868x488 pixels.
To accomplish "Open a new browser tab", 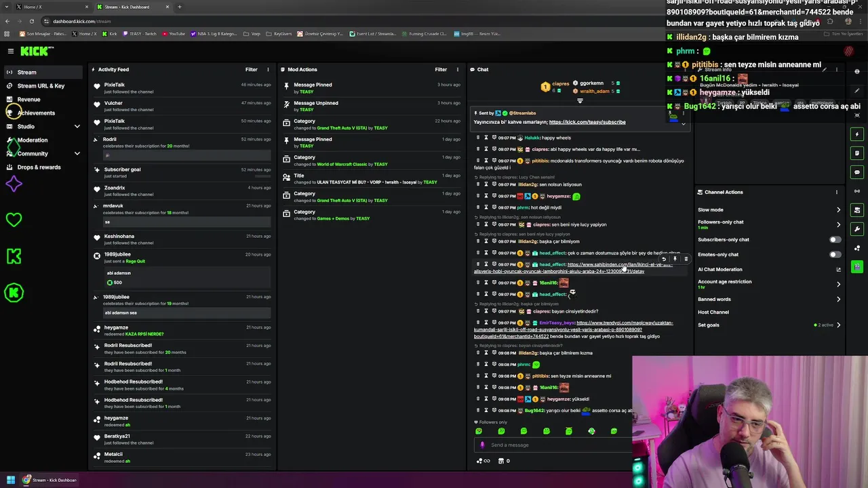I will [x=180, y=7].
